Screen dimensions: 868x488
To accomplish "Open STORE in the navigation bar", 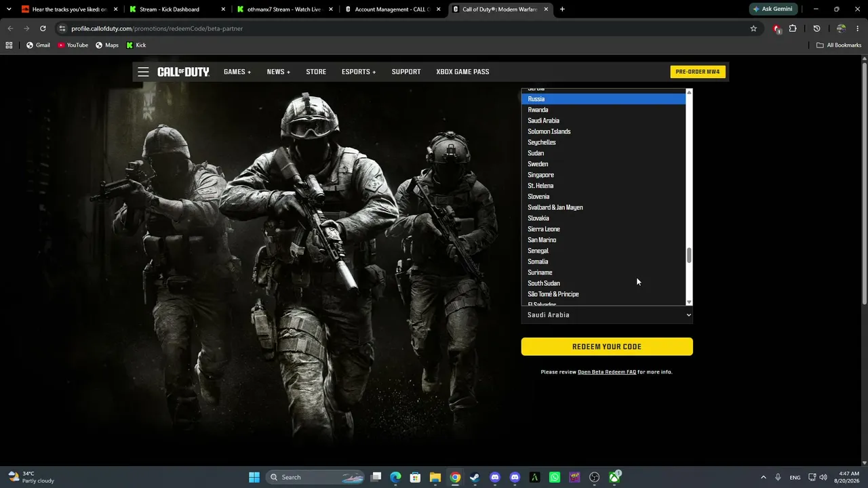I will [316, 72].
